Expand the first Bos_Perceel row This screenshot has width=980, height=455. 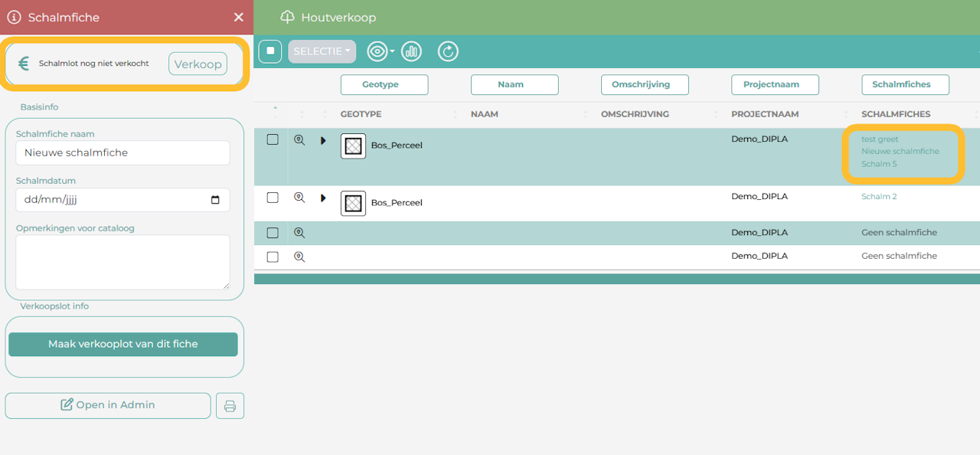pos(323,140)
